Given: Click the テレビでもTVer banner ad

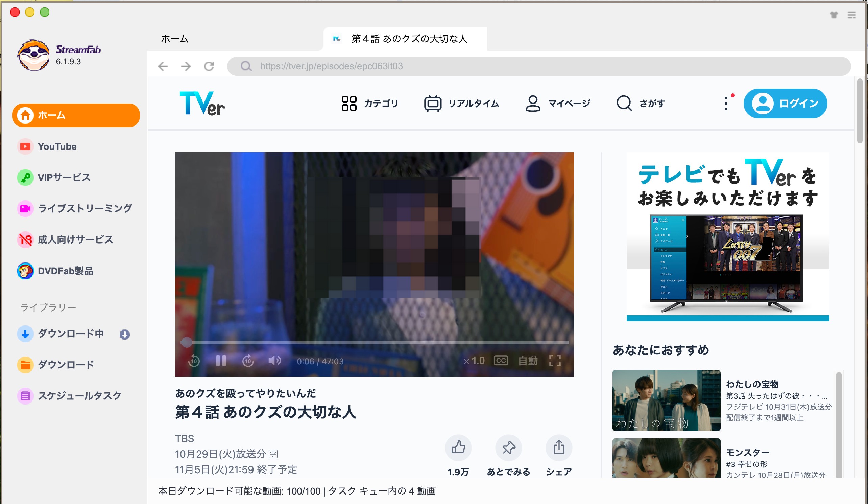Looking at the screenshot, I should pyautogui.click(x=727, y=237).
